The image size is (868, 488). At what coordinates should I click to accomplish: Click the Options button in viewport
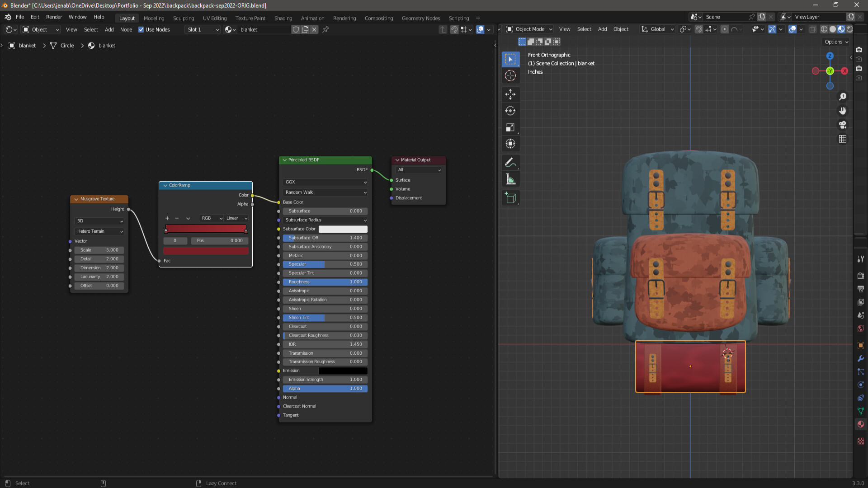pos(836,42)
